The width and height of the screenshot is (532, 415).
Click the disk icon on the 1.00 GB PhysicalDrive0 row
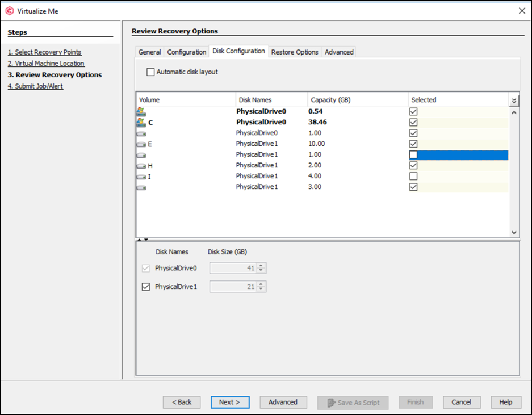[141, 133]
